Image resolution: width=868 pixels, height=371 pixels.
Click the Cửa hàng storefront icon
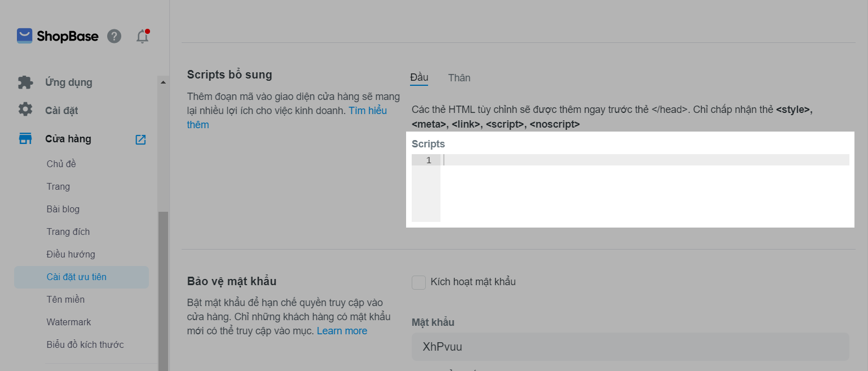coord(25,139)
